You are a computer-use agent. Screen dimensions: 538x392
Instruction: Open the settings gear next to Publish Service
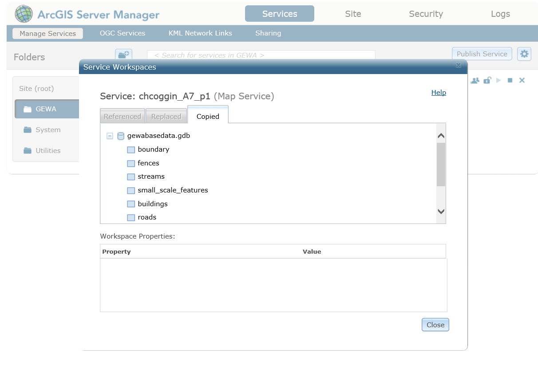click(524, 54)
